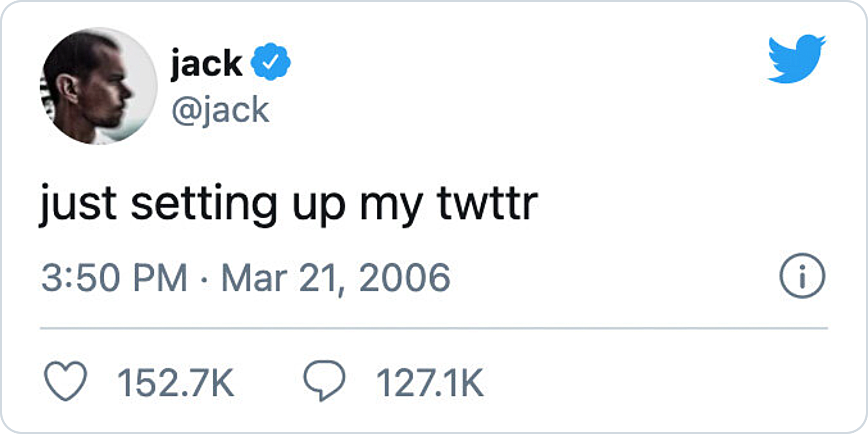Click the word just in the tweet

coord(79,204)
